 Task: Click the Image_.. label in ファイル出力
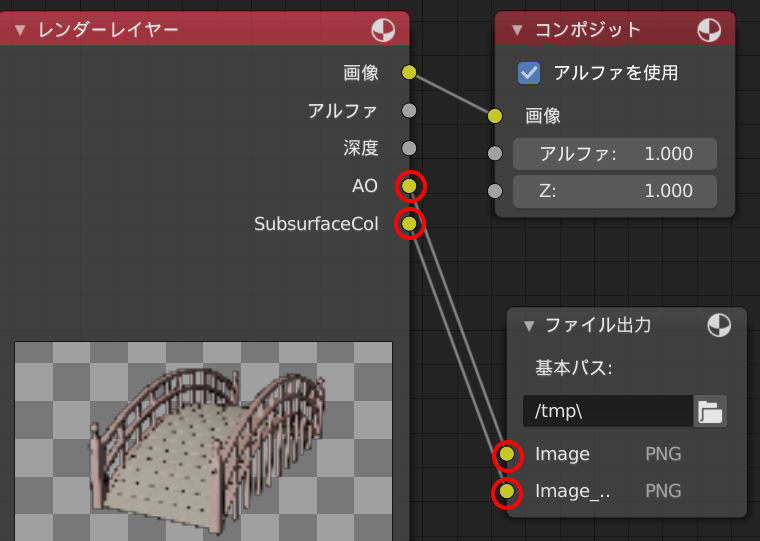(572, 492)
